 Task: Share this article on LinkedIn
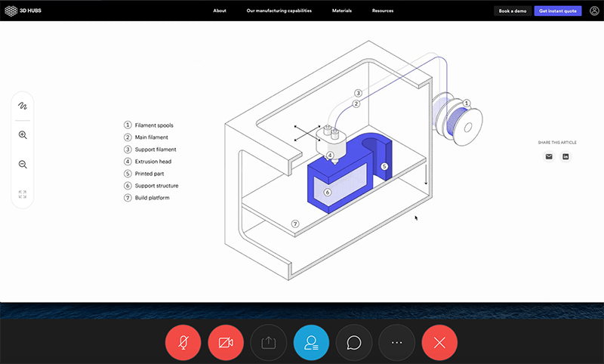coord(565,156)
